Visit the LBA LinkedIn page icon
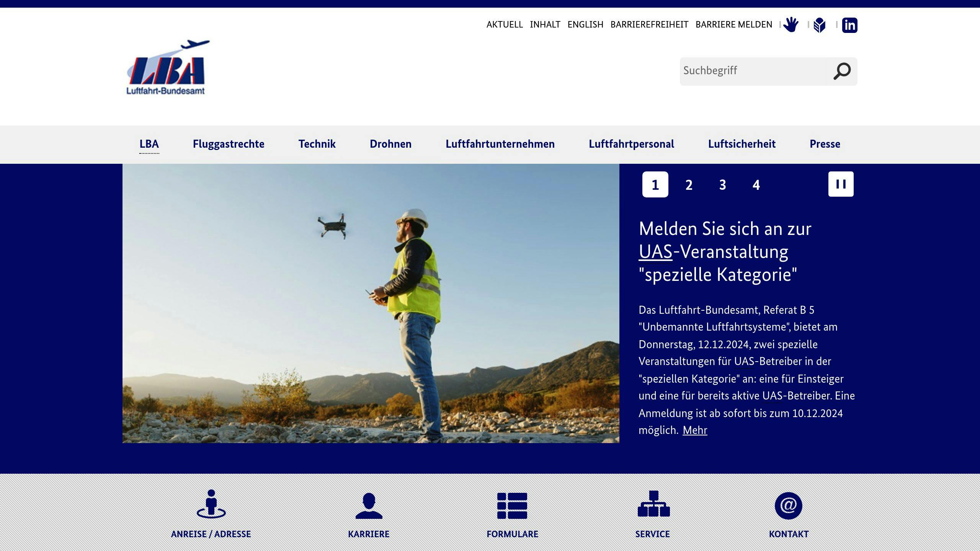The width and height of the screenshot is (980, 551). (849, 24)
